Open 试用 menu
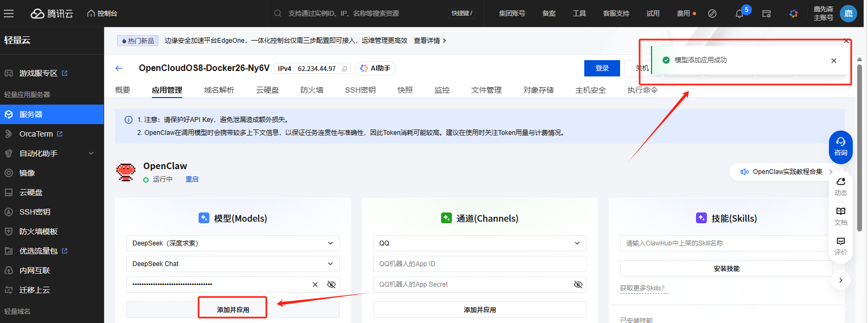868x323 pixels. tap(653, 14)
